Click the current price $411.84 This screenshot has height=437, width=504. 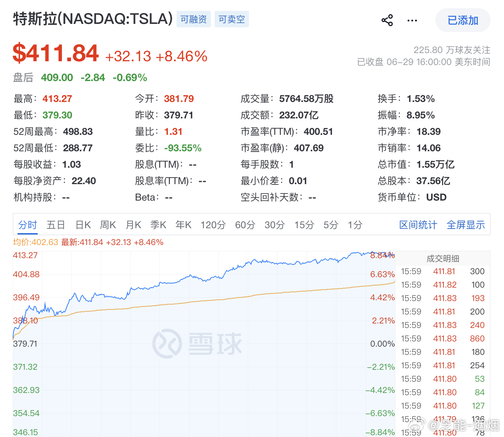click(x=56, y=53)
